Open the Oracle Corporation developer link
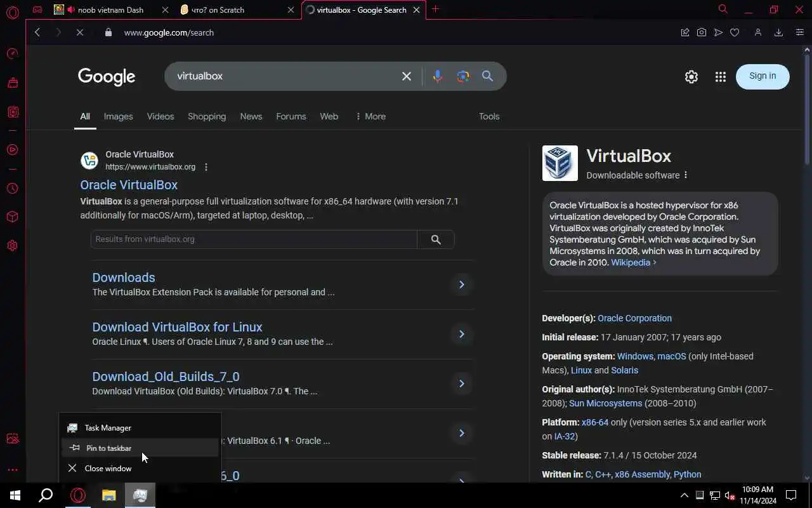This screenshot has height=508, width=812. (x=634, y=318)
